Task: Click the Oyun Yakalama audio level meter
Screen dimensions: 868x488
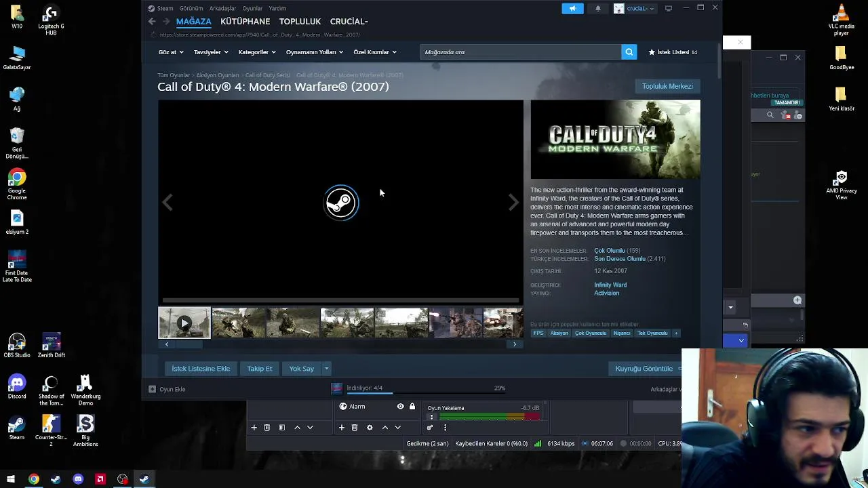Action: coord(490,416)
